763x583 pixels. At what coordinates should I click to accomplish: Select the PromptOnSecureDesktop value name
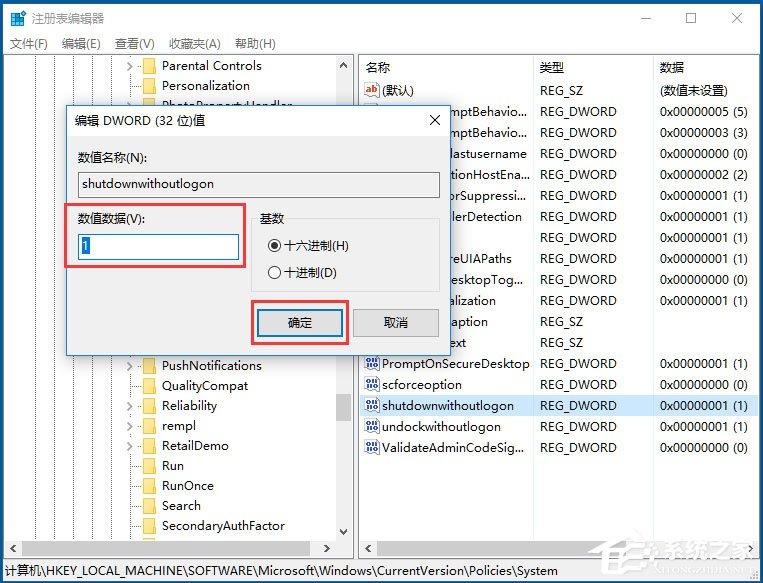[x=455, y=364]
